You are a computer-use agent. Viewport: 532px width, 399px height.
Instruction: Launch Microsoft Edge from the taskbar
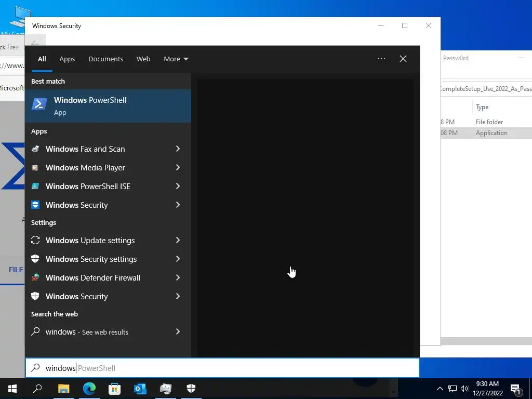(x=89, y=389)
